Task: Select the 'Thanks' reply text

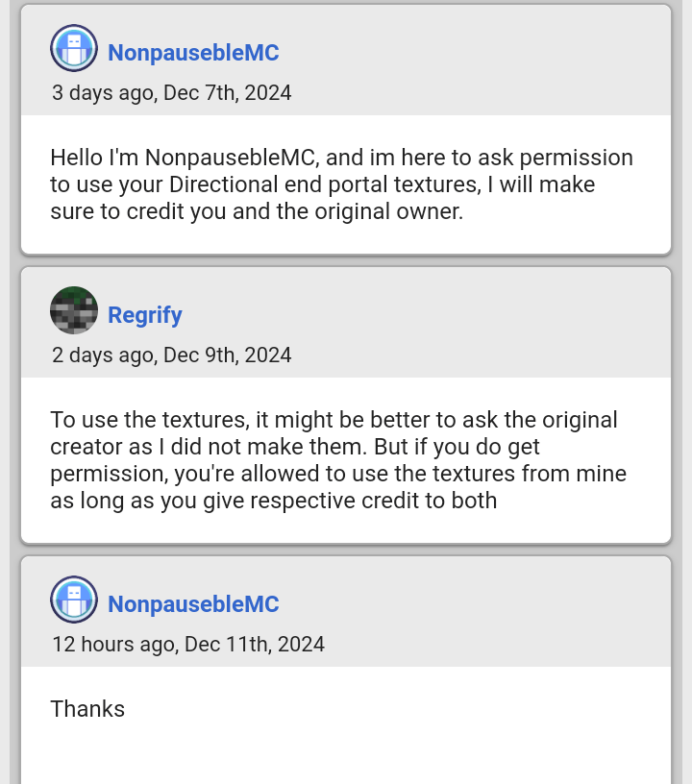Action: tap(87, 709)
